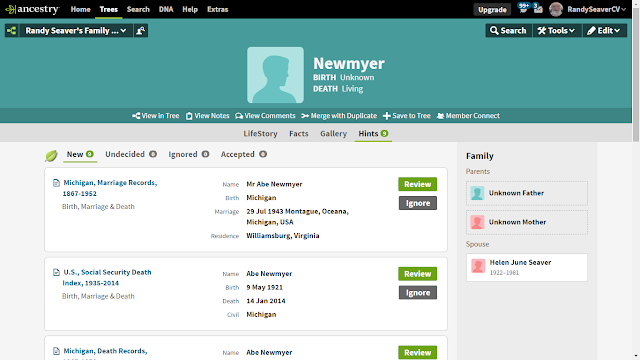
Task: Click the 'Mr Abe Newmyer' name text
Action: (x=274, y=184)
